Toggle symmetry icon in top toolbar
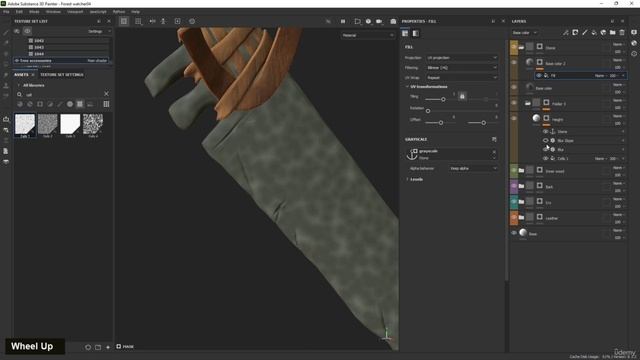The image size is (640, 360). (x=152, y=21)
